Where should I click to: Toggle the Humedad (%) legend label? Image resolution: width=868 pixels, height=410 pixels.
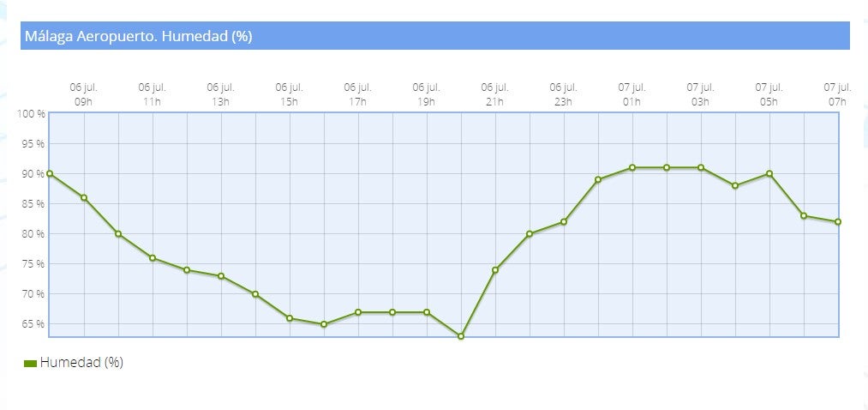point(81,363)
